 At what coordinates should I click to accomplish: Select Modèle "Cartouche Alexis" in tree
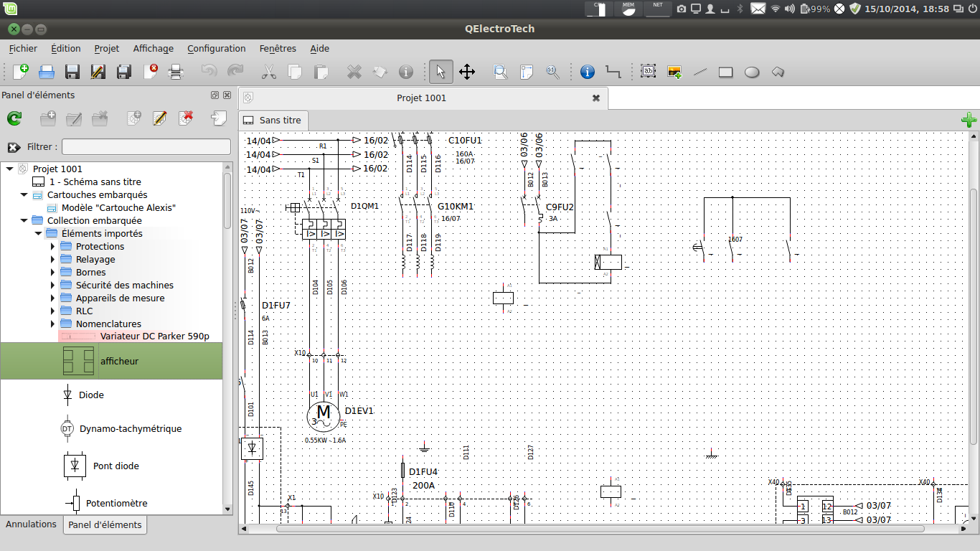click(118, 208)
